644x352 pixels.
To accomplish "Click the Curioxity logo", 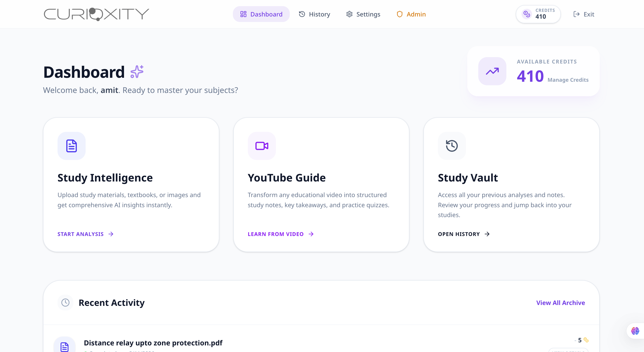I will 96,14.
